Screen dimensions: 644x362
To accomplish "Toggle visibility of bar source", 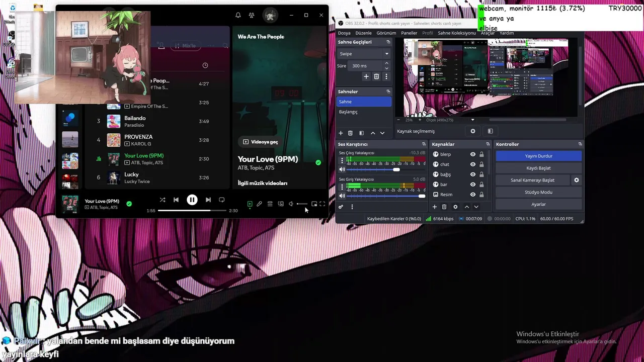I will [x=472, y=185].
